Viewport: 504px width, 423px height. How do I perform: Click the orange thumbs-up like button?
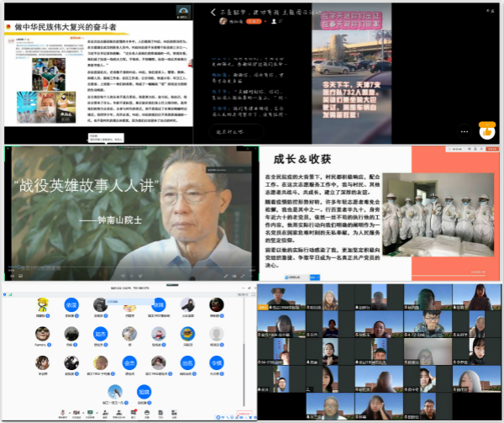[x=486, y=131]
